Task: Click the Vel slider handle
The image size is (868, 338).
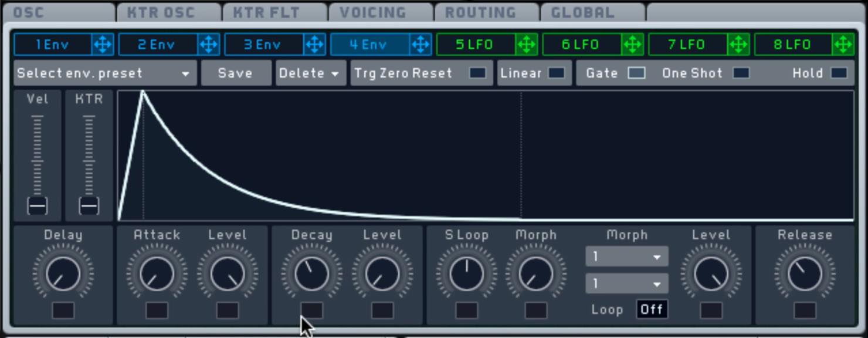Action: tap(38, 206)
